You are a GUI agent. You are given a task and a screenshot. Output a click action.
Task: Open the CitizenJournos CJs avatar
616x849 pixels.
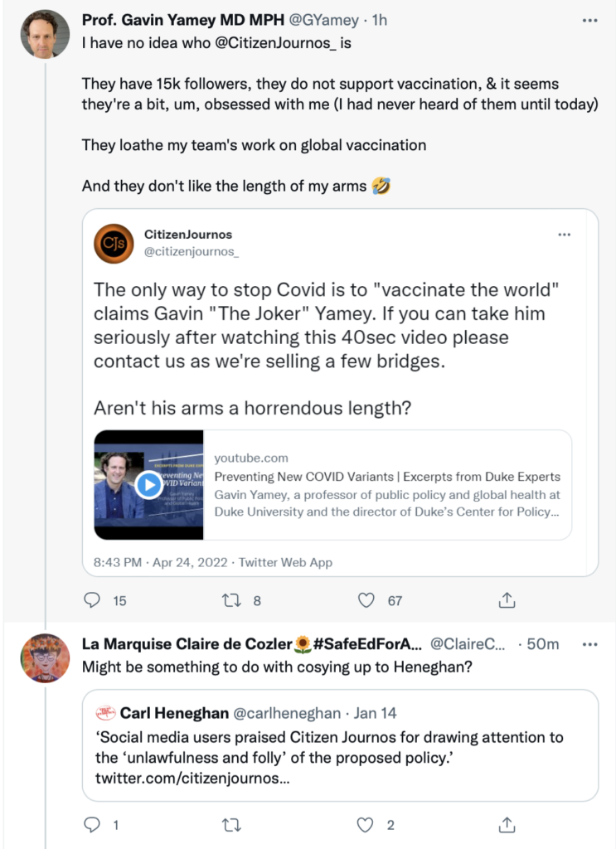[114, 244]
